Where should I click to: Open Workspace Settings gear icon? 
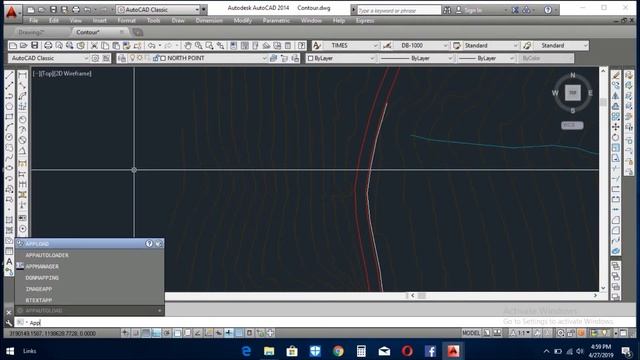(x=95, y=58)
